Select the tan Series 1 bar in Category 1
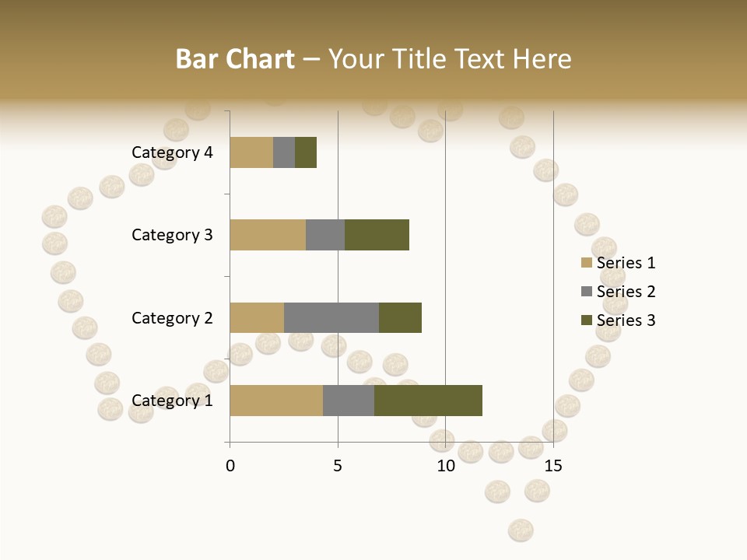This screenshot has height=560, width=747. 276,401
